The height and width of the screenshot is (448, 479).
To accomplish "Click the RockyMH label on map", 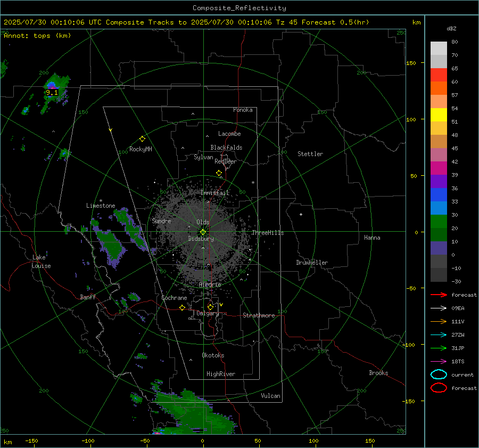I will (141, 149).
